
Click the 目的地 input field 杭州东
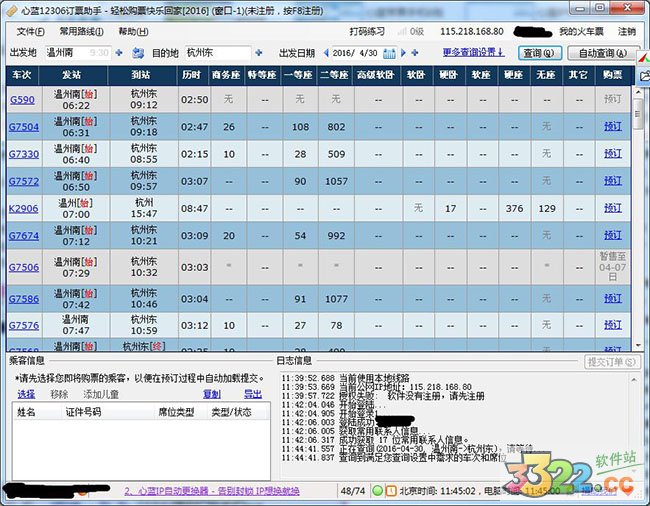coord(218,53)
